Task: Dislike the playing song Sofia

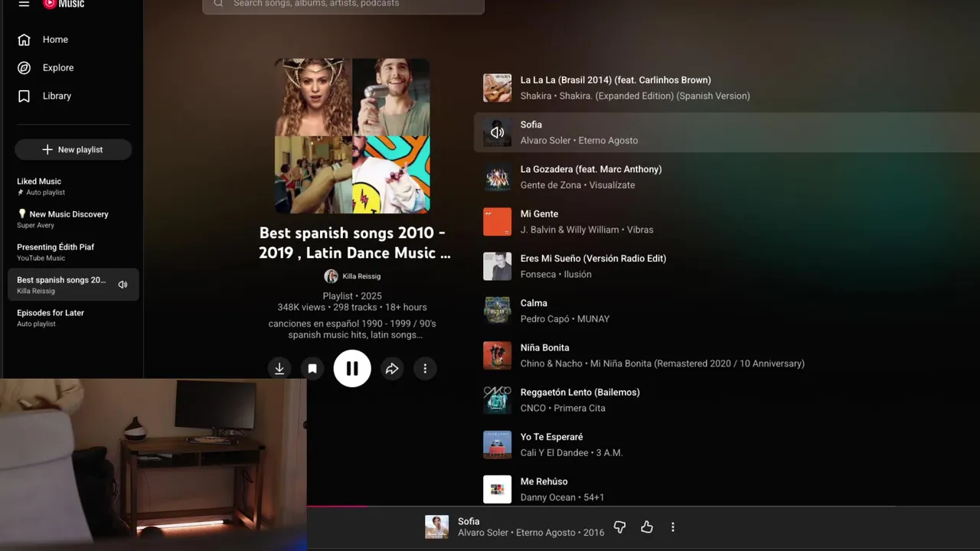Action: [x=619, y=527]
